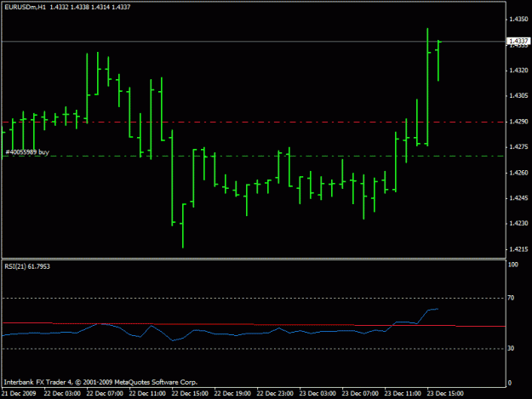Click the 1.4260 price scale label
This screenshot has height=399, width=532.
[x=518, y=173]
